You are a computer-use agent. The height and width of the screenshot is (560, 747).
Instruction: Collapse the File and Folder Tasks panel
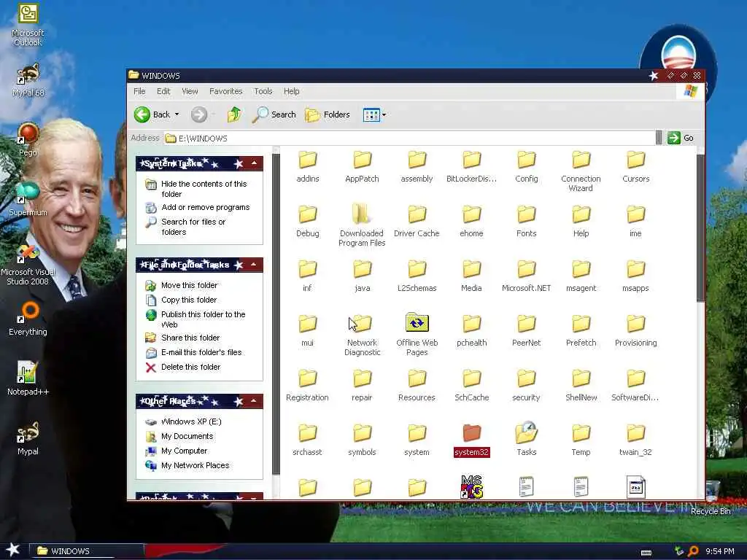[x=255, y=265]
